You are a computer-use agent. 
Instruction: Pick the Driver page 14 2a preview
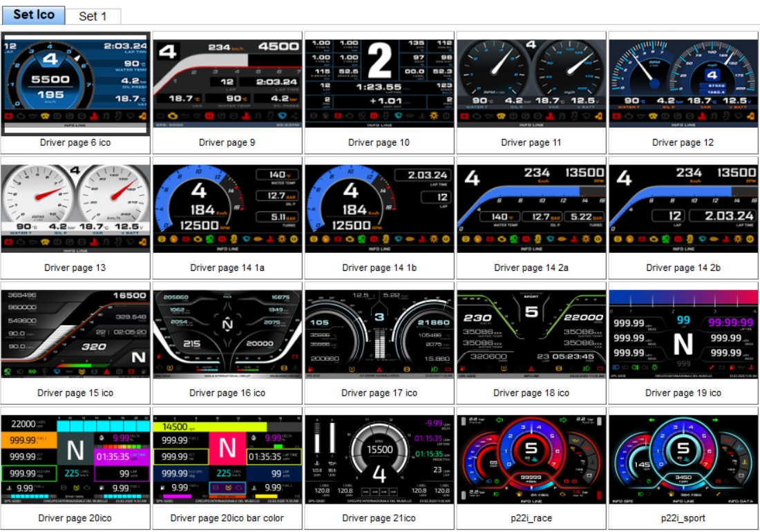[531, 208]
